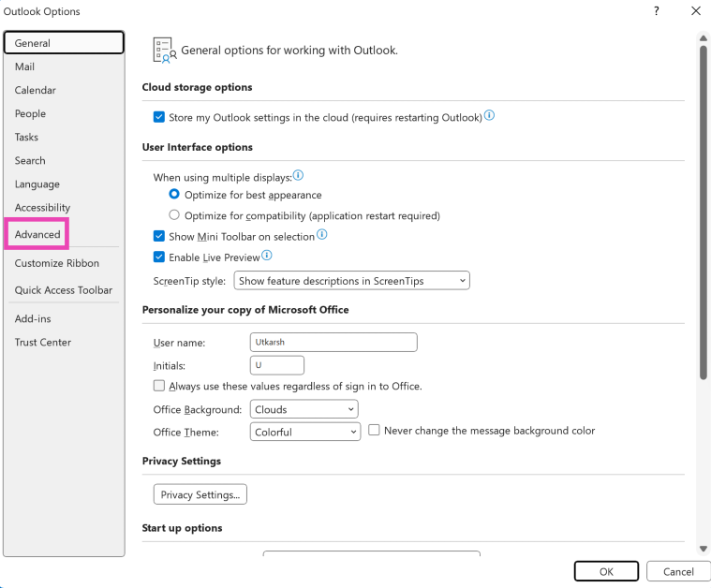The height and width of the screenshot is (588, 711).
Task: Toggle Store my Outlook settings in cloud
Action: pyautogui.click(x=159, y=118)
